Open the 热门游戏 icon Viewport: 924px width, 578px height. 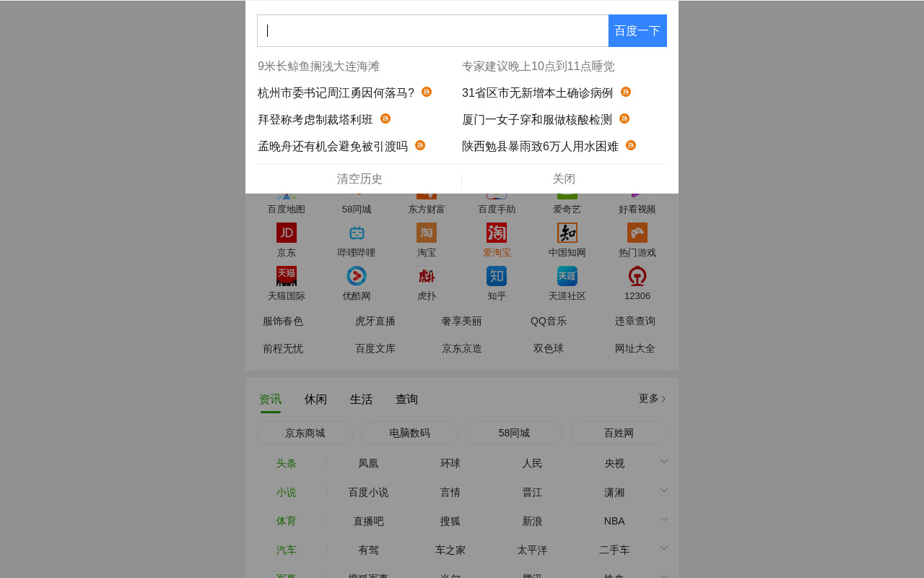[637, 233]
